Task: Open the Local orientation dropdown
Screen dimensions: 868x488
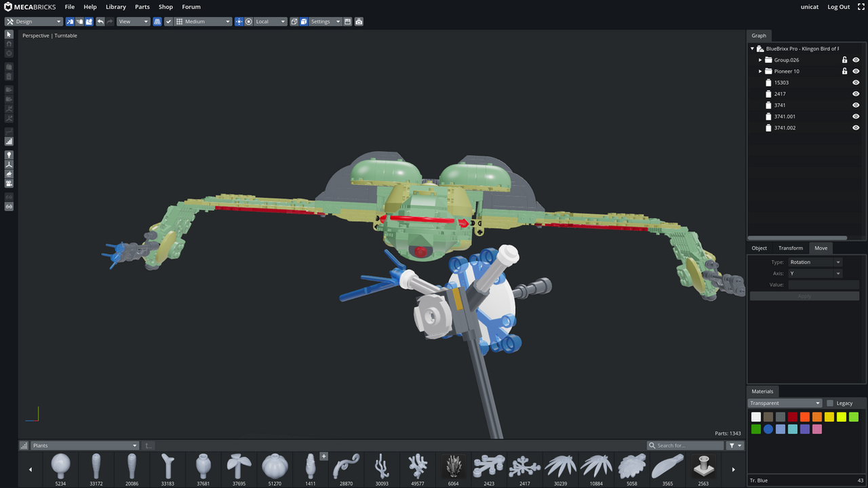Action: point(271,22)
